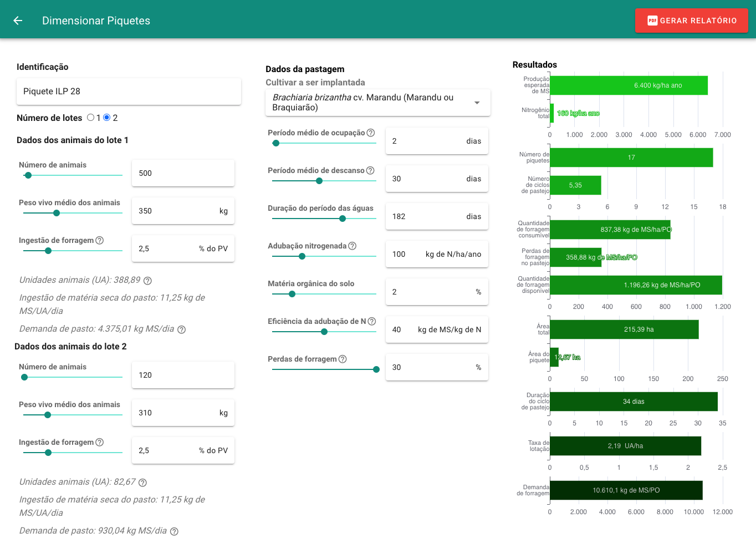Open help for Ingestão de forragem lote 2

click(x=100, y=442)
